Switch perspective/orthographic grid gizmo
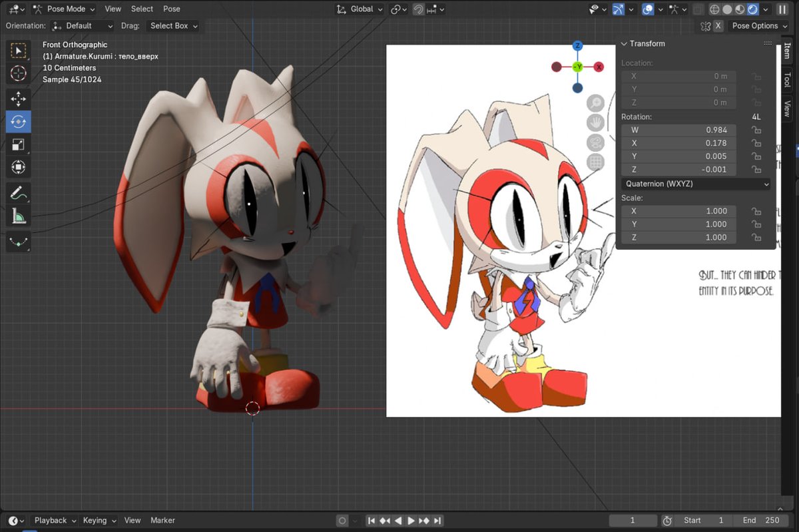Image resolution: width=799 pixels, height=532 pixels. pos(595,162)
